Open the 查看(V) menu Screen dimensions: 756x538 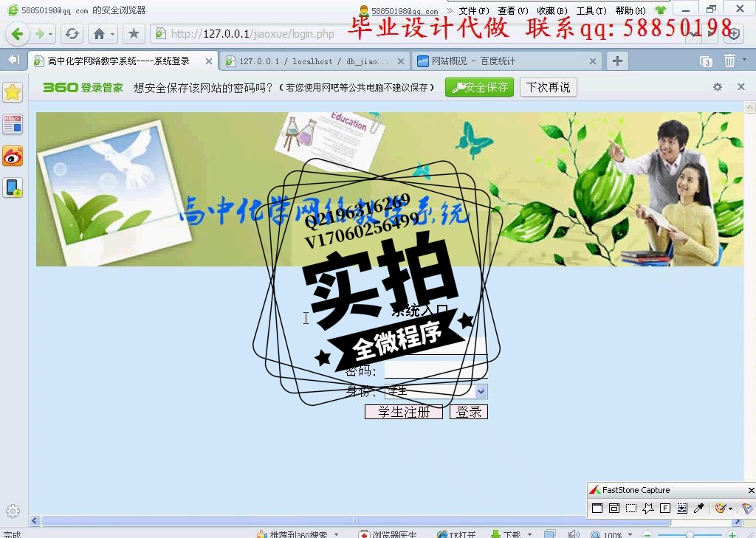pyautogui.click(x=513, y=10)
